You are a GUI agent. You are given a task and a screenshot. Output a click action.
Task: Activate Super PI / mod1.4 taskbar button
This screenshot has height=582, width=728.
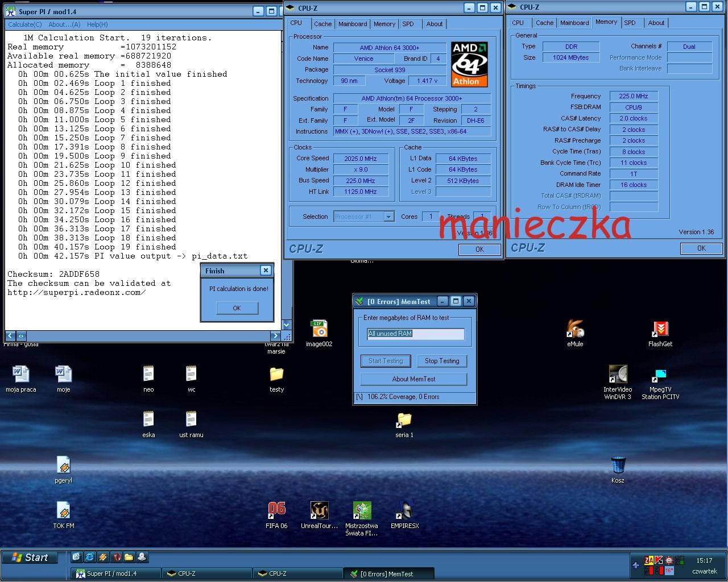click(x=116, y=573)
